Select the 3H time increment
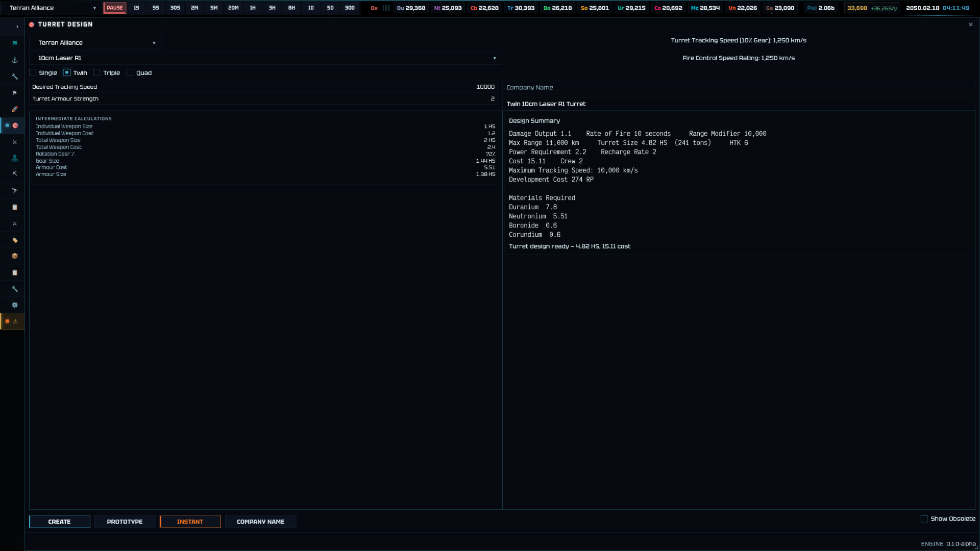The width and height of the screenshot is (980, 551). click(272, 8)
